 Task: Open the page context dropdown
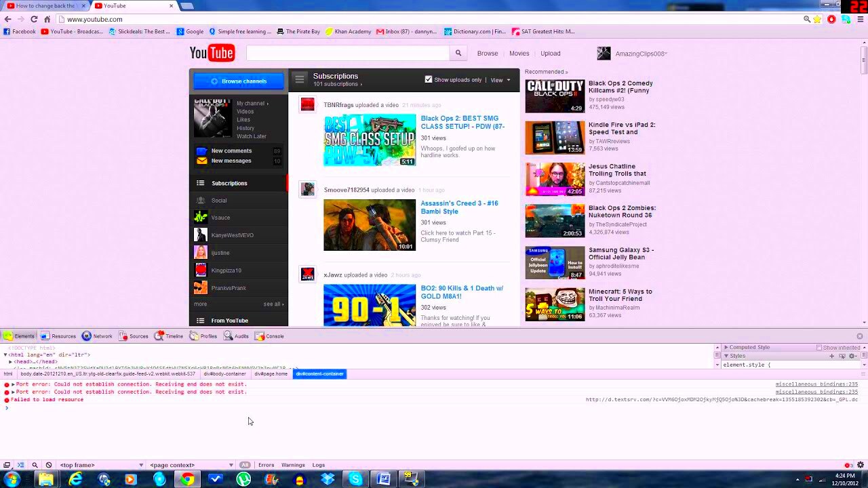click(x=192, y=465)
